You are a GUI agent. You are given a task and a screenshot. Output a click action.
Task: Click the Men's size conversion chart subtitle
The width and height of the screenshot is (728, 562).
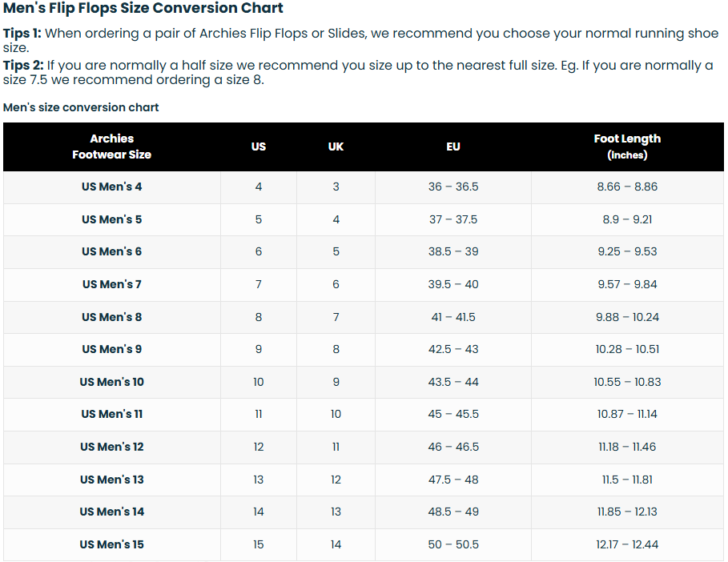click(x=81, y=107)
